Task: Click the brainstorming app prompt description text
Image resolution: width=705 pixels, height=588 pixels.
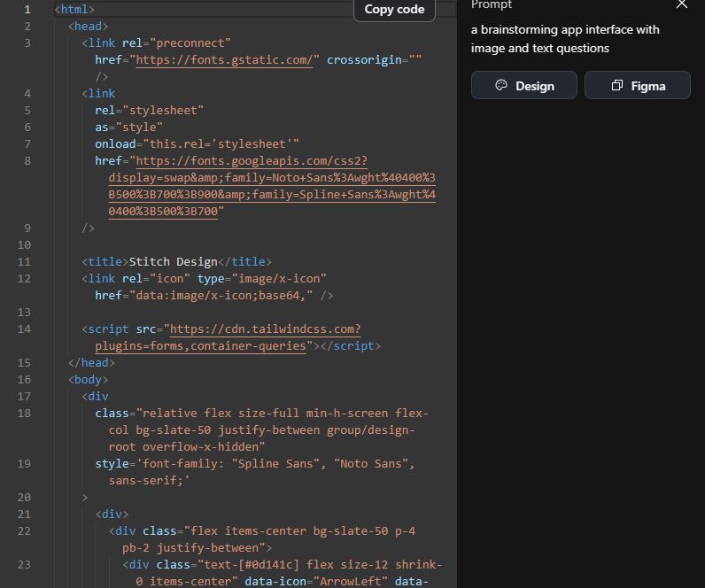Action: click(x=565, y=39)
